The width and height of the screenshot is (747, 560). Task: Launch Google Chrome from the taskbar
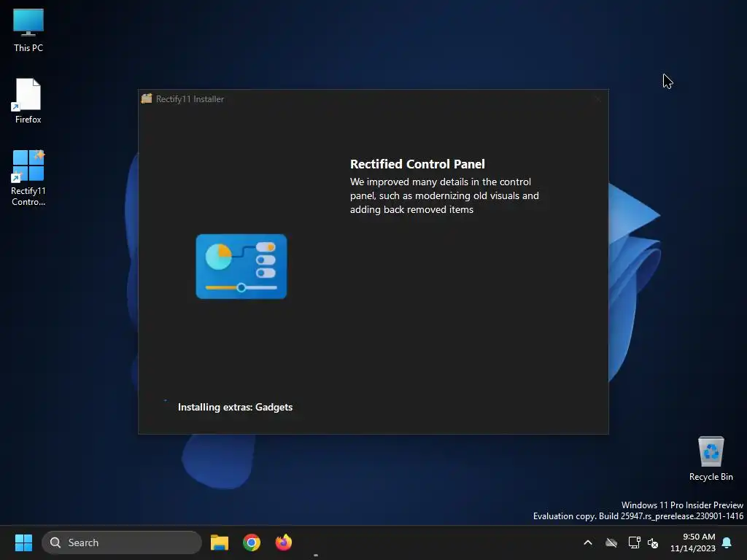coord(252,542)
